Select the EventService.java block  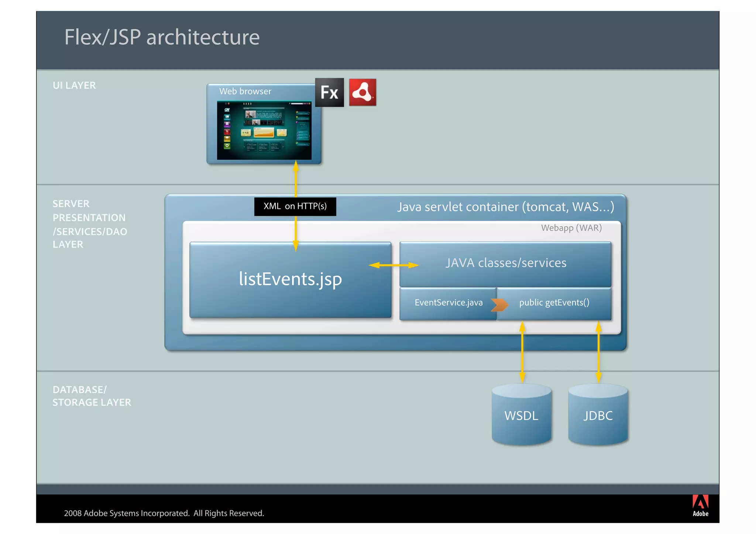coord(448,303)
